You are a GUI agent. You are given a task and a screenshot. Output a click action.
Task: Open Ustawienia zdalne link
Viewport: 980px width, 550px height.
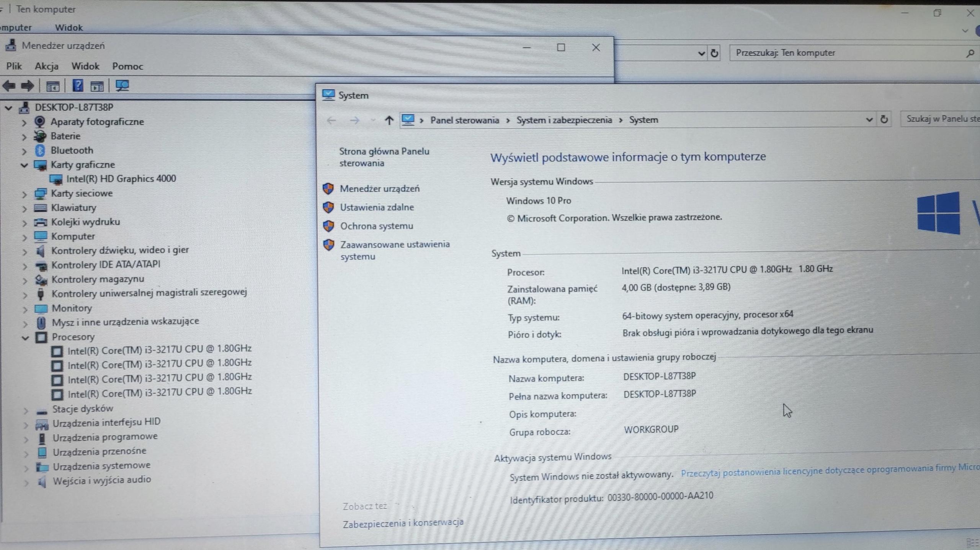coord(377,207)
